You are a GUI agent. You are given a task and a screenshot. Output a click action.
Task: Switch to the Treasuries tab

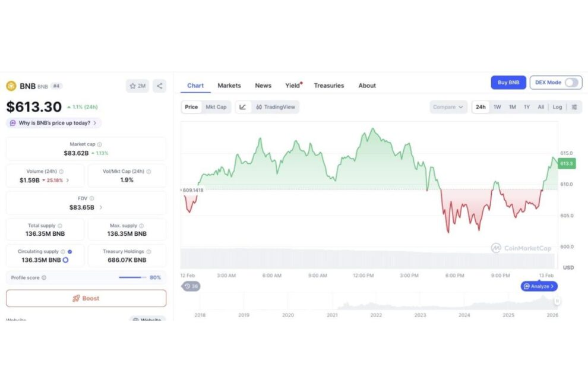pos(328,86)
